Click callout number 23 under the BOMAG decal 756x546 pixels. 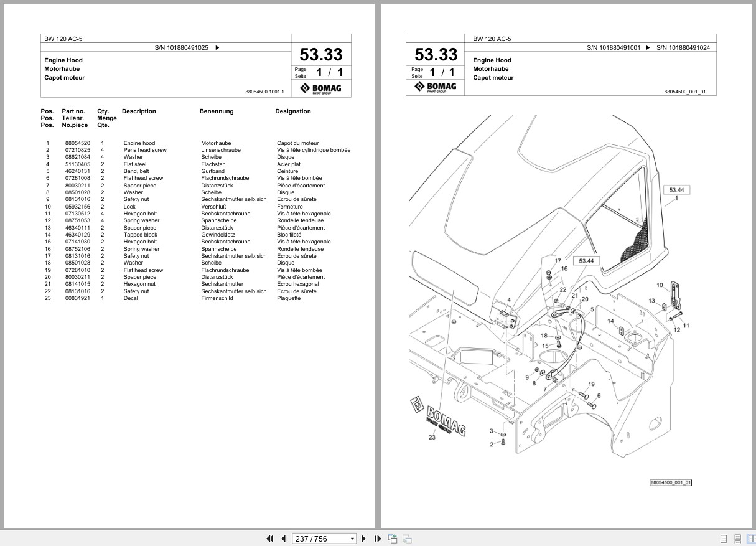pyautogui.click(x=432, y=437)
